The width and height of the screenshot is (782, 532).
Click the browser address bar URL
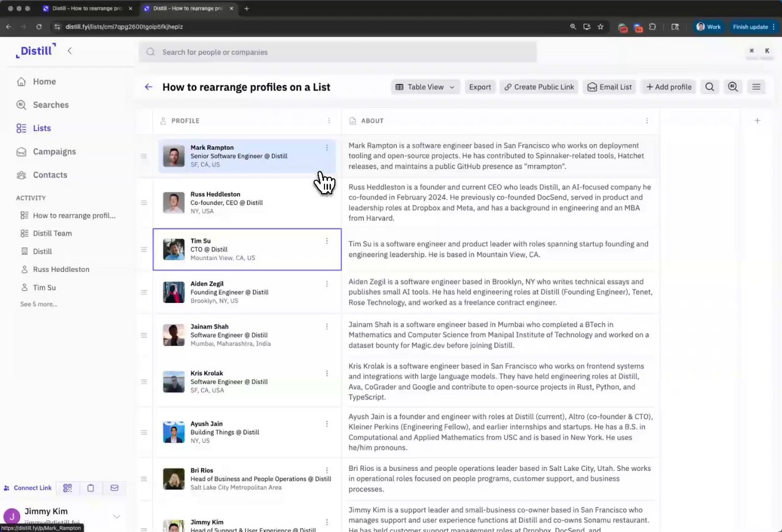click(x=124, y=27)
